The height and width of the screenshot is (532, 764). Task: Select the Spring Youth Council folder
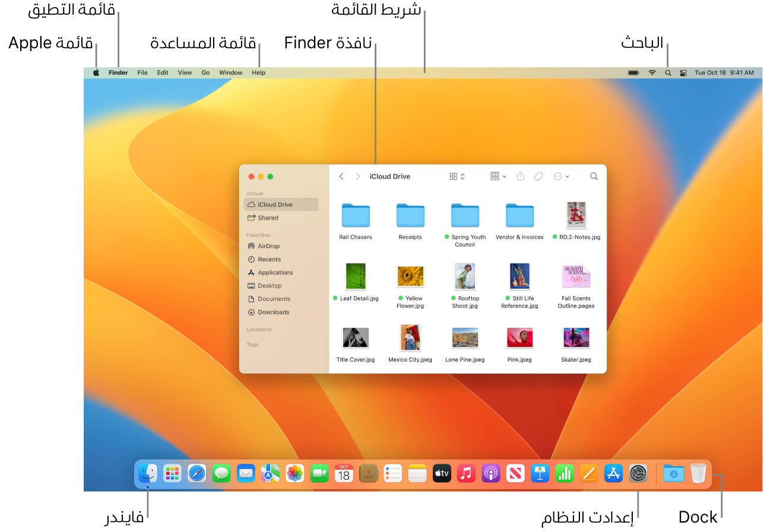pyautogui.click(x=465, y=224)
